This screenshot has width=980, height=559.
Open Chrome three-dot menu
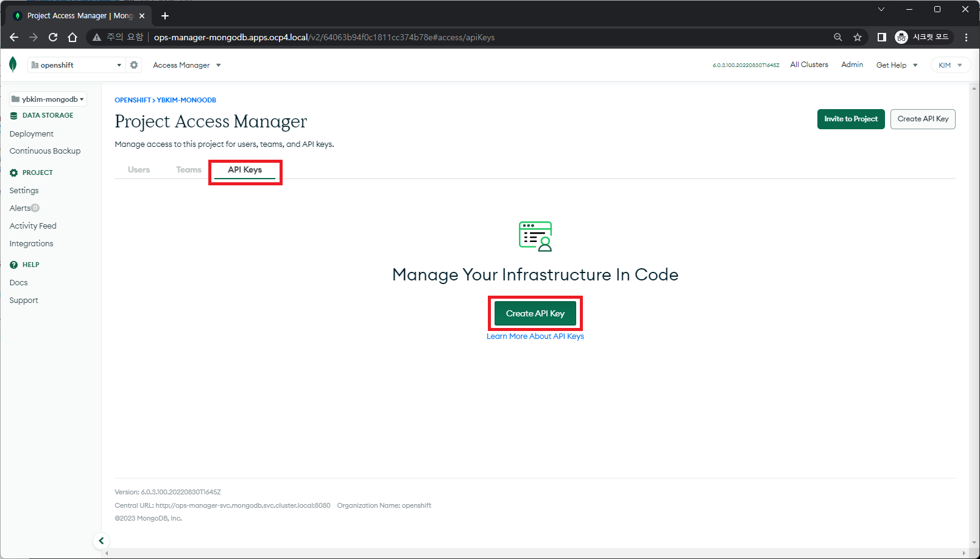(x=966, y=37)
